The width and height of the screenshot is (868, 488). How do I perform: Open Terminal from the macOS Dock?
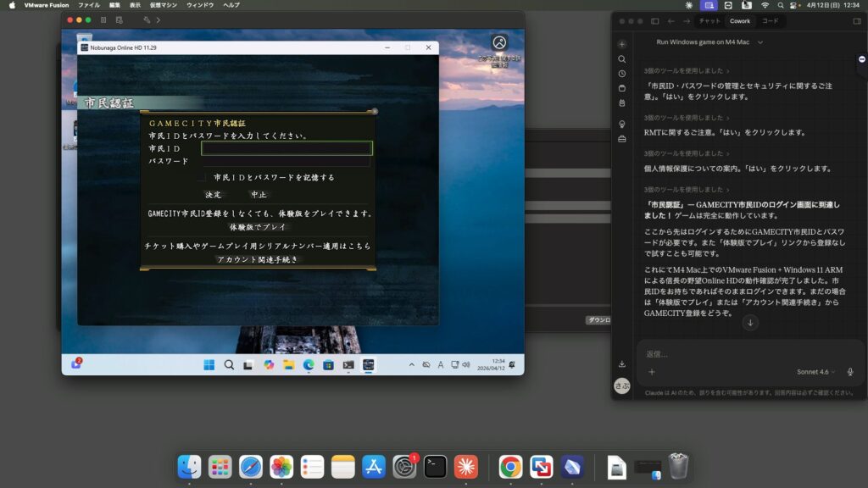coord(435,466)
